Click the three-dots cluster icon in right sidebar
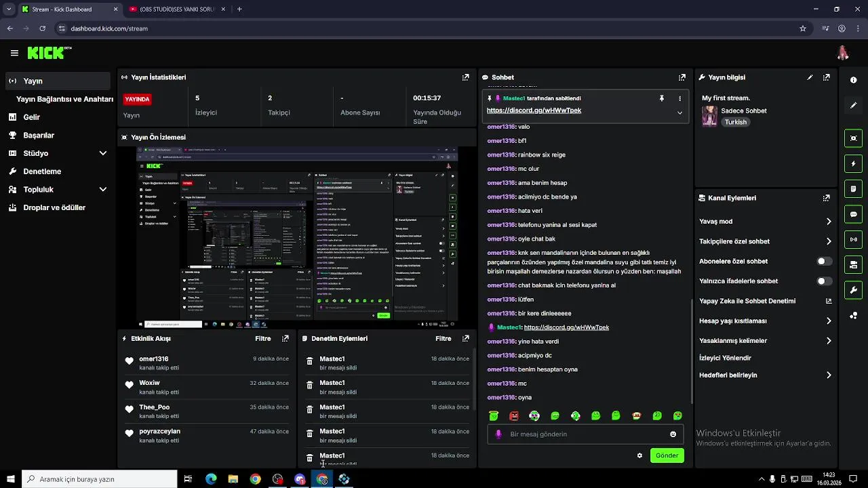Image resolution: width=868 pixels, height=488 pixels. point(853,315)
